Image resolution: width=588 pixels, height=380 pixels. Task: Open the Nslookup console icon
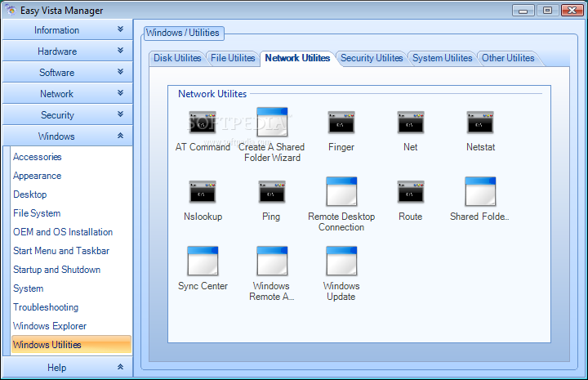click(203, 192)
